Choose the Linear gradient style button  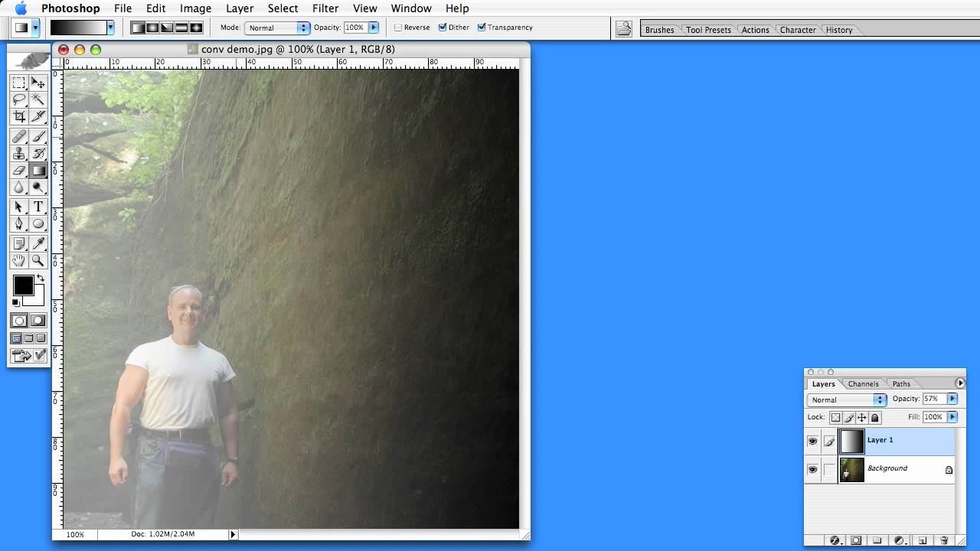coord(138,28)
